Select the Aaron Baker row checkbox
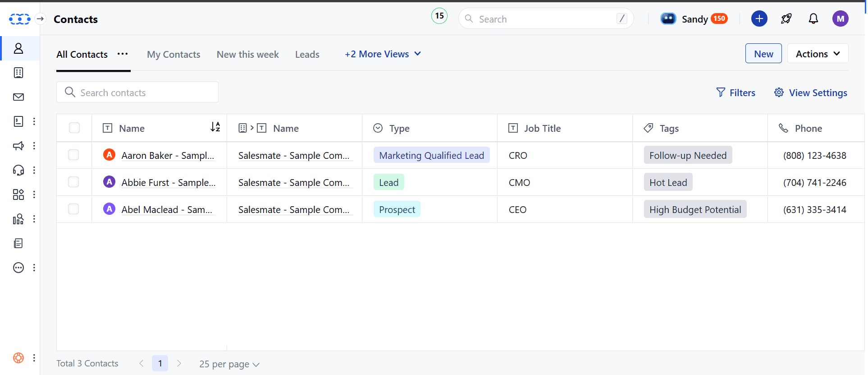Image resolution: width=868 pixels, height=375 pixels. (73, 155)
